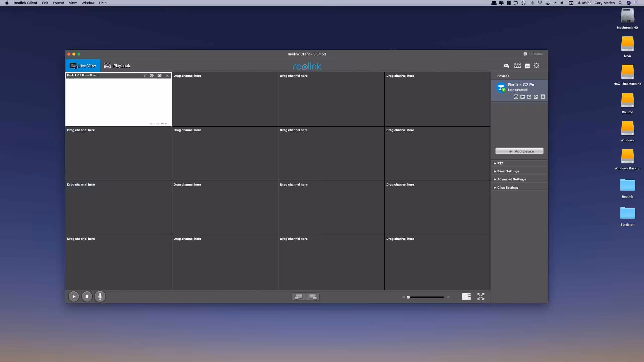Expand Advanced Settings section
This screenshot has width=644, height=362.
tap(511, 179)
